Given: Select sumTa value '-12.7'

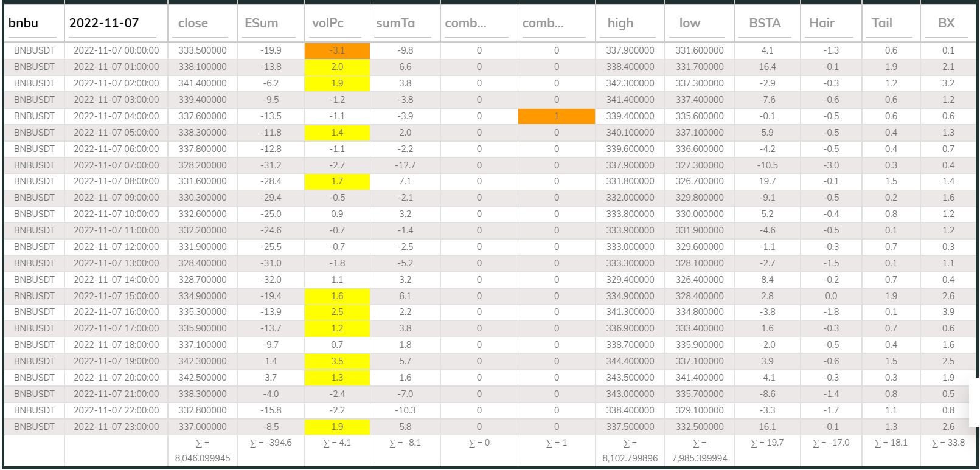Looking at the screenshot, I should tap(405, 165).
